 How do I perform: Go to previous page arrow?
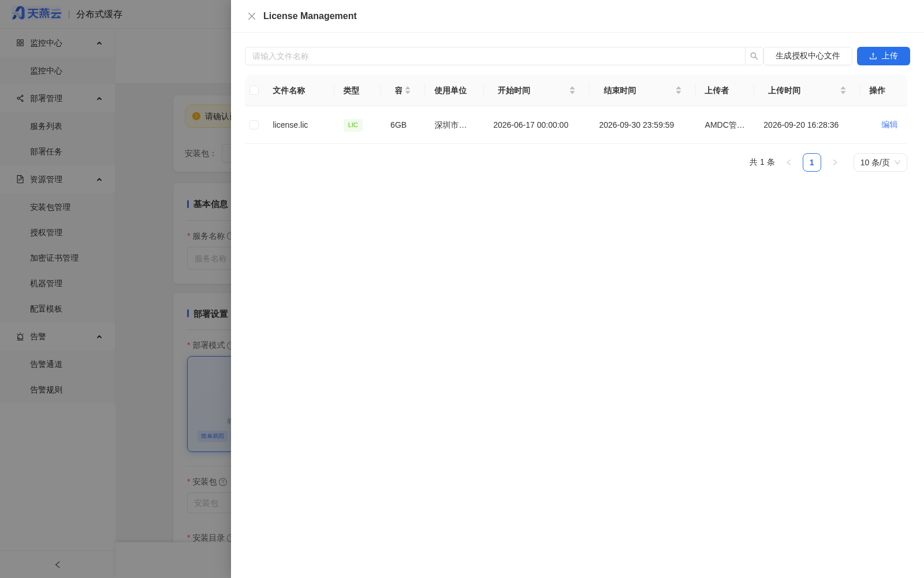tap(789, 162)
